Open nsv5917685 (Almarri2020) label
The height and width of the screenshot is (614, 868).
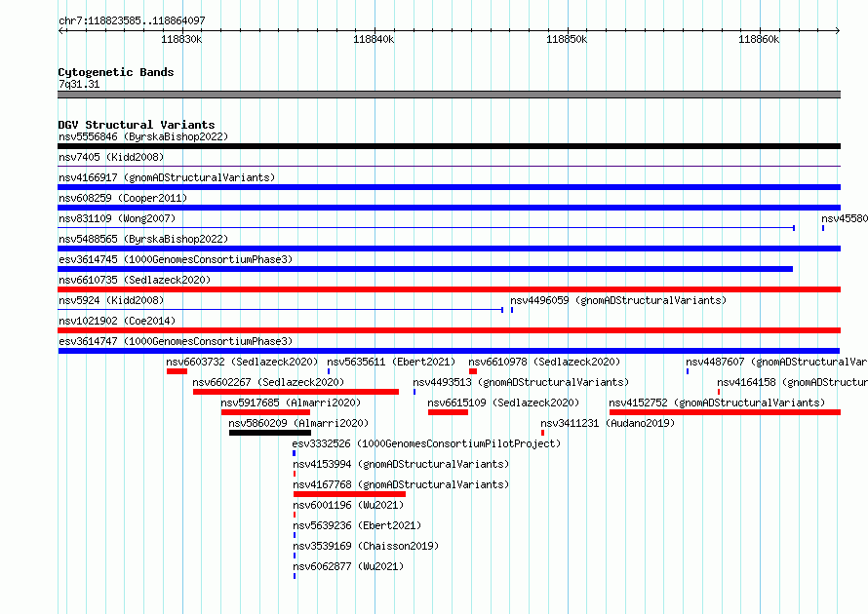point(291,403)
